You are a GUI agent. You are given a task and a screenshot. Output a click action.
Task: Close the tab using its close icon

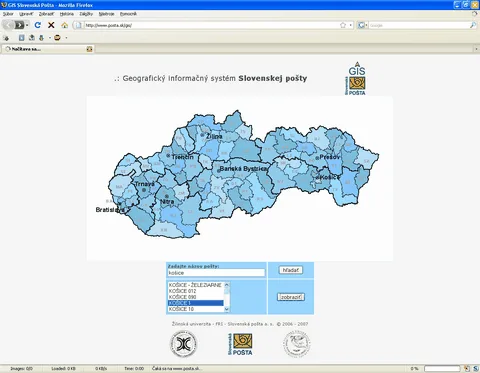coord(89,49)
